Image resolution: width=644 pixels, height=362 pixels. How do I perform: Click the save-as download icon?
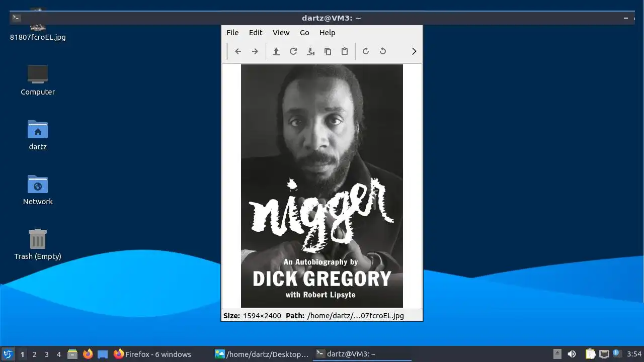coord(310,51)
